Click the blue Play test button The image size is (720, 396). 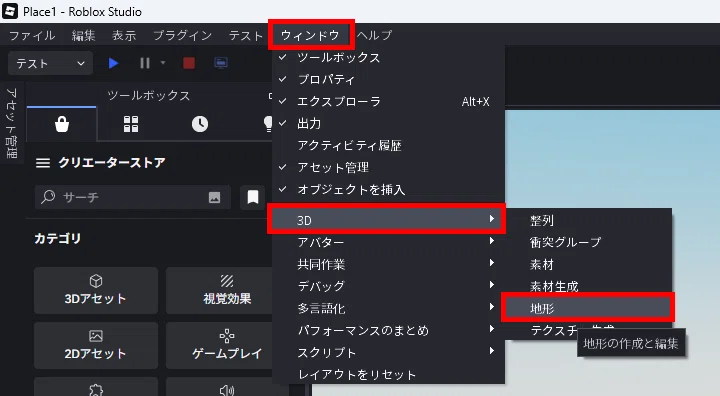(x=113, y=63)
